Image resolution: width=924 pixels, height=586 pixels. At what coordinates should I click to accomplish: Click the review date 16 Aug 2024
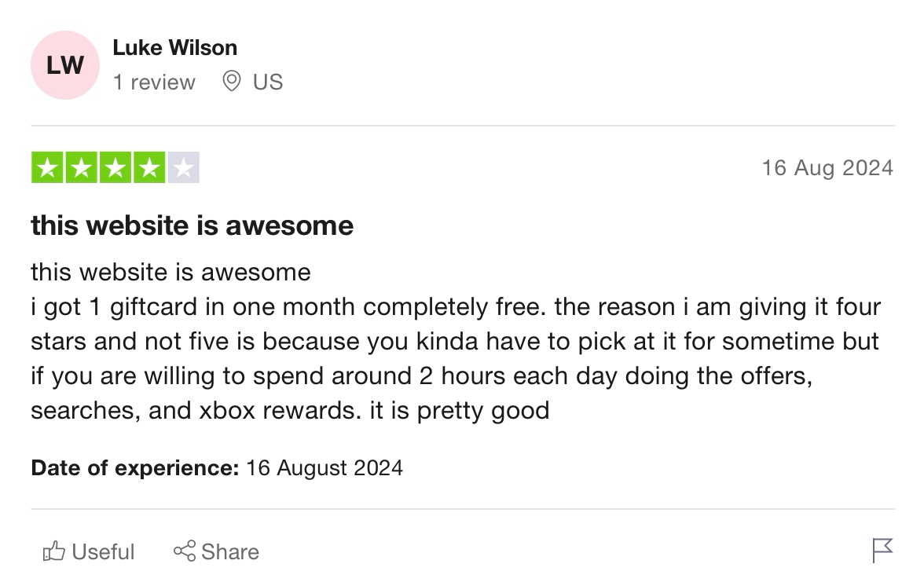(x=828, y=167)
